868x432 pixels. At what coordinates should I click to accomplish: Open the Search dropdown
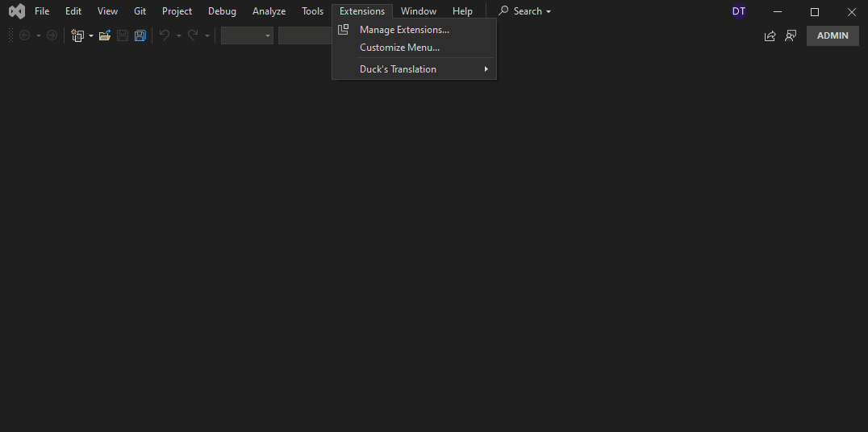click(525, 11)
